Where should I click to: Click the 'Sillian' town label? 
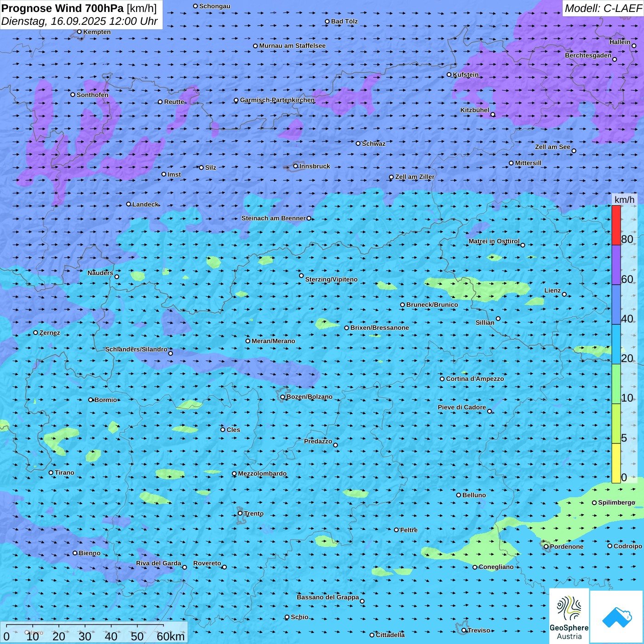coord(485,322)
